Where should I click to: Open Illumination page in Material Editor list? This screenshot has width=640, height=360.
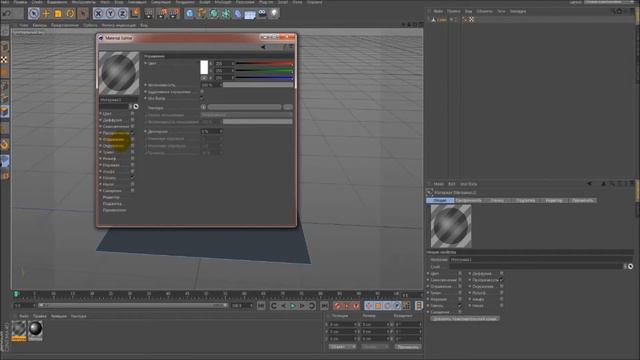pyautogui.click(x=112, y=204)
